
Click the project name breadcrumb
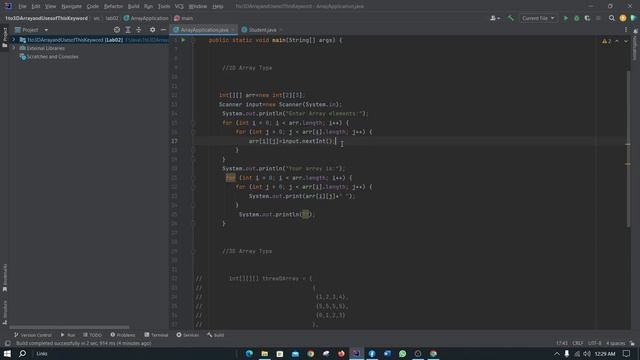(46, 18)
